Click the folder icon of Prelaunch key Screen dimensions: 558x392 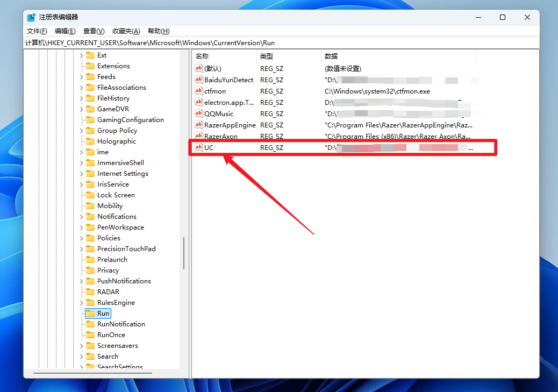click(90, 260)
